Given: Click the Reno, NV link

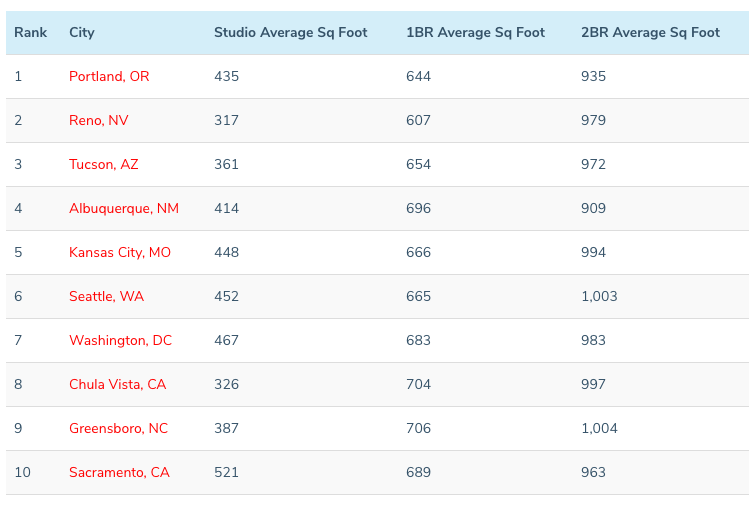Looking at the screenshot, I should (x=98, y=121).
